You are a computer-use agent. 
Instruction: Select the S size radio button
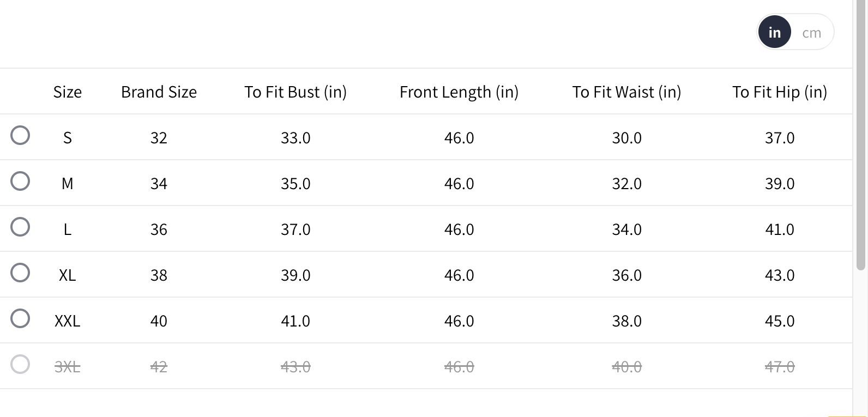click(x=20, y=135)
